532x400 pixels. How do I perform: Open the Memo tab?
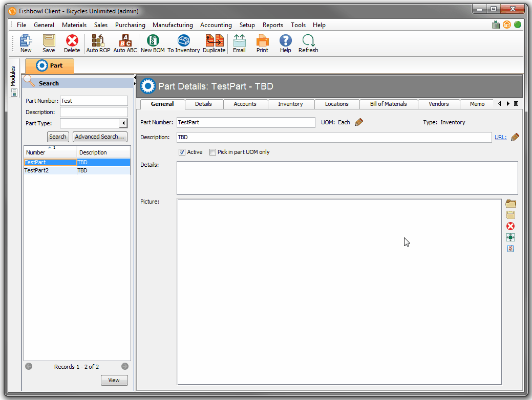pos(477,104)
